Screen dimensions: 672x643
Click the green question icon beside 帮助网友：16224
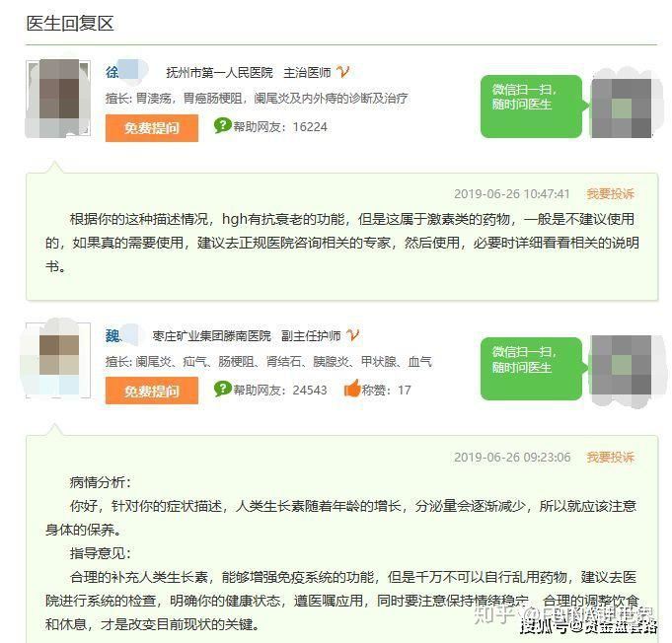pos(222,125)
